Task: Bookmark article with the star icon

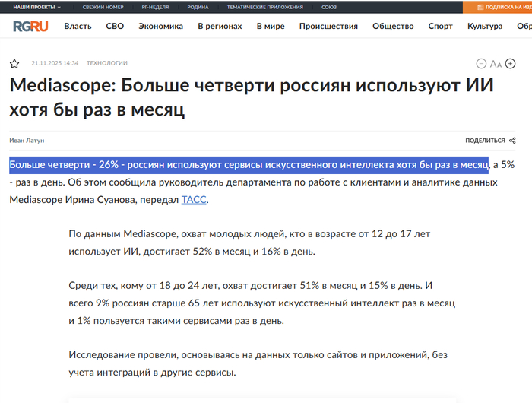Action: (x=14, y=63)
